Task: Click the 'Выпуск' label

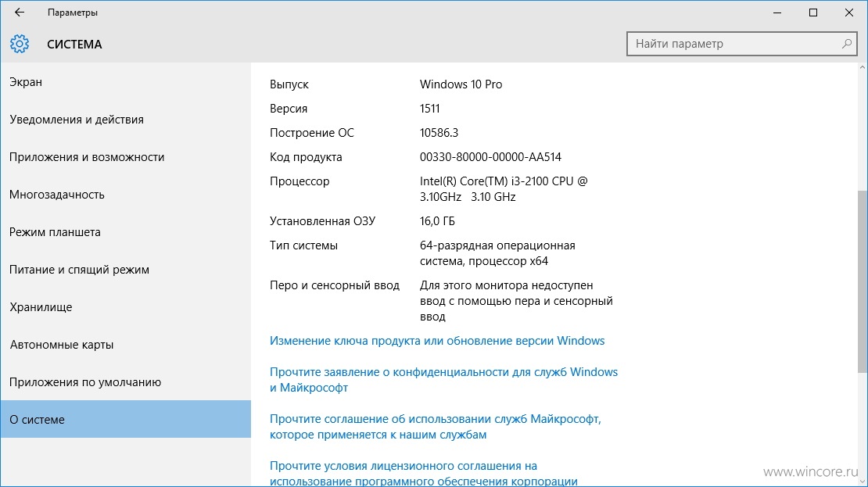Action: (289, 84)
